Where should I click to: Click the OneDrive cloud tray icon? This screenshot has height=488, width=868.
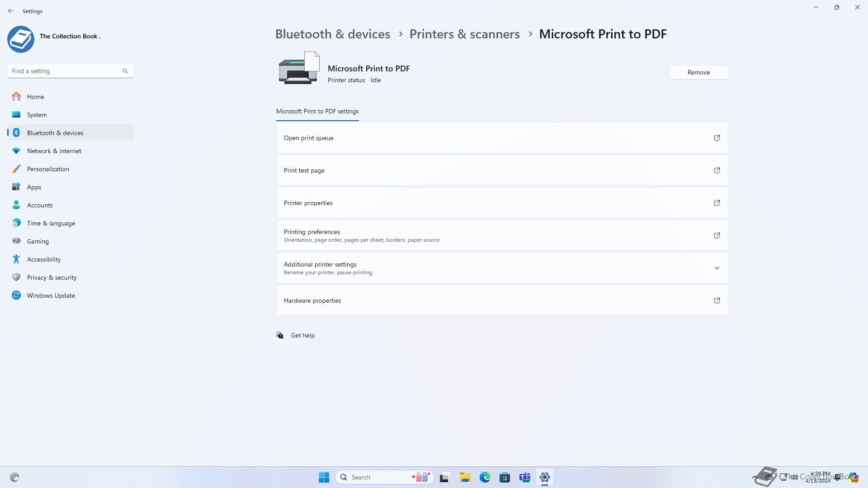(x=769, y=477)
